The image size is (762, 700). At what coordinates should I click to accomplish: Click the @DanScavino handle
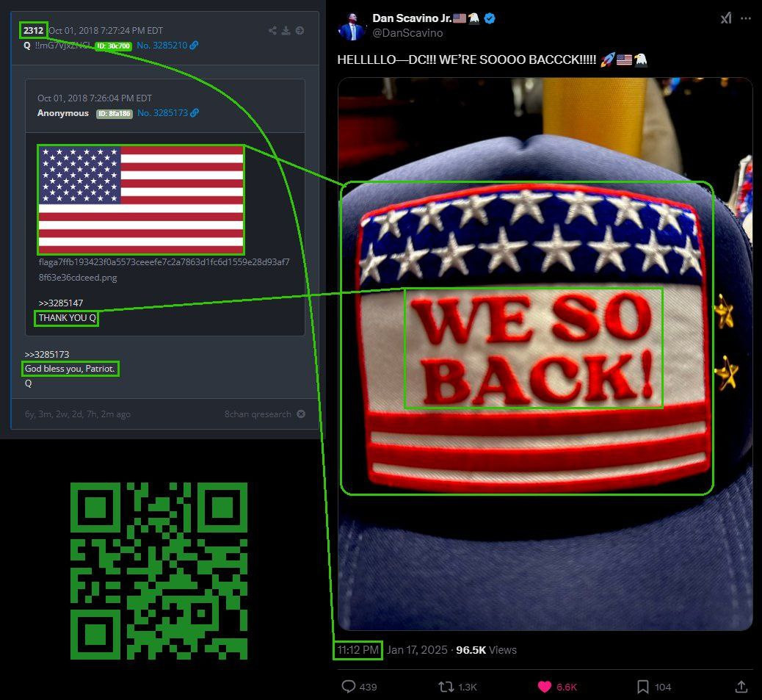click(407, 33)
